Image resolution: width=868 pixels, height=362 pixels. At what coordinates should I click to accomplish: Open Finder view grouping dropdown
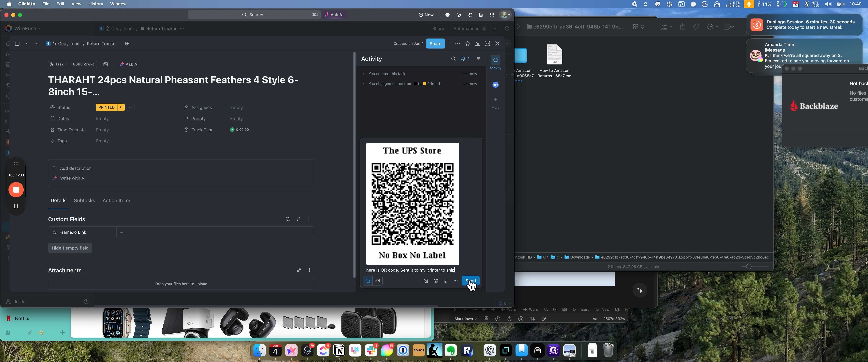click(666, 27)
